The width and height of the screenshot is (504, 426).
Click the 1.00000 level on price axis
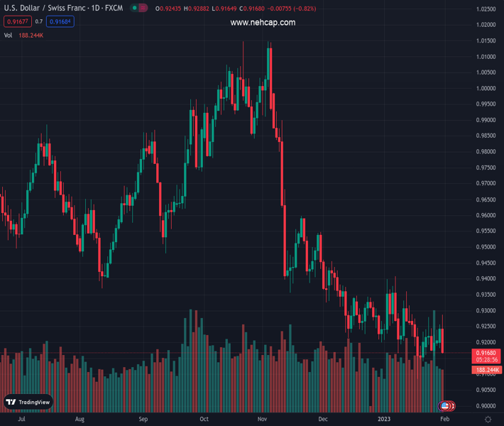click(486, 88)
